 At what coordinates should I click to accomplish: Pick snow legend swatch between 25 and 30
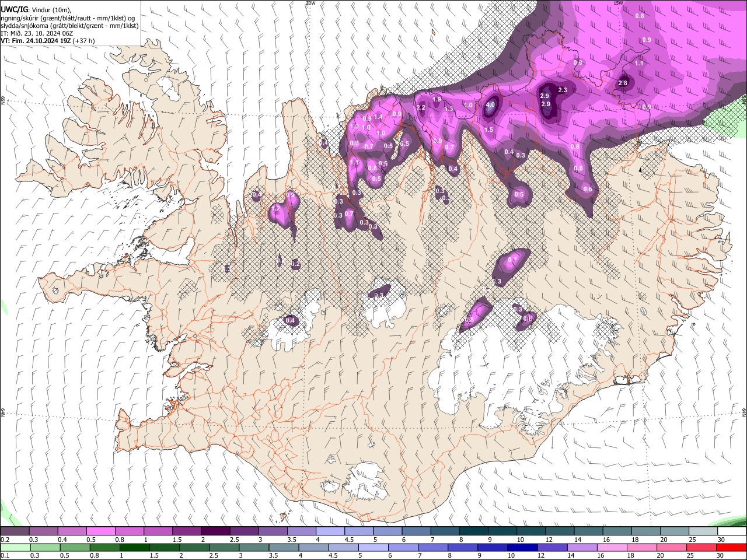click(x=703, y=531)
